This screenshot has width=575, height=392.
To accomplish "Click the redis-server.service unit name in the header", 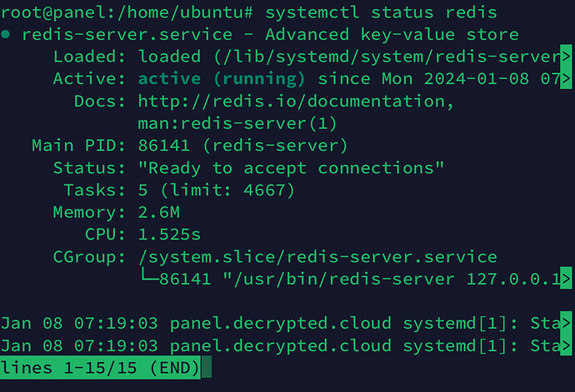I will (x=127, y=34).
